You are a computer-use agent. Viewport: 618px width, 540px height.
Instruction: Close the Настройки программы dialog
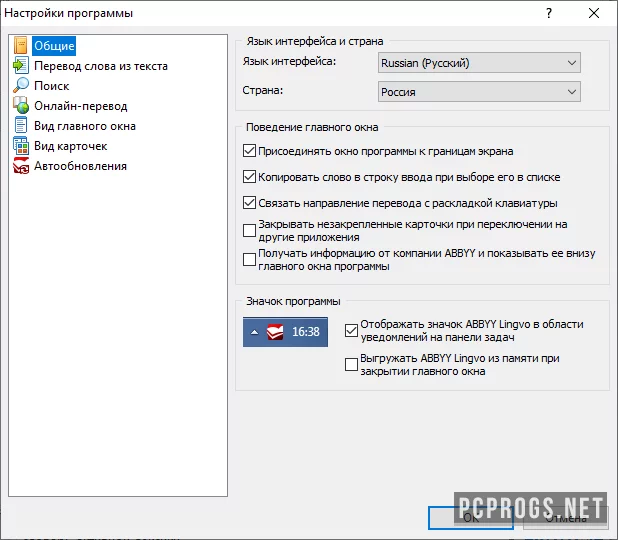[594, 13]
